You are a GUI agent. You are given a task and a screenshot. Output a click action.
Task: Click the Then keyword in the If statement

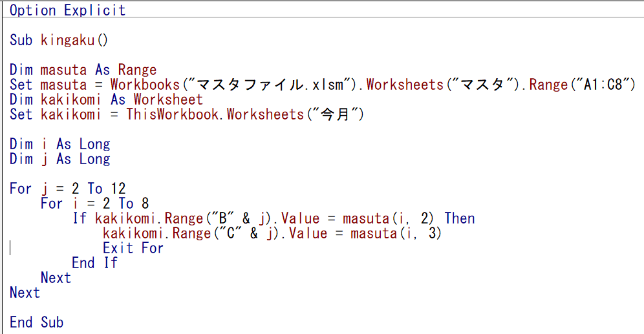pos(459,218)
